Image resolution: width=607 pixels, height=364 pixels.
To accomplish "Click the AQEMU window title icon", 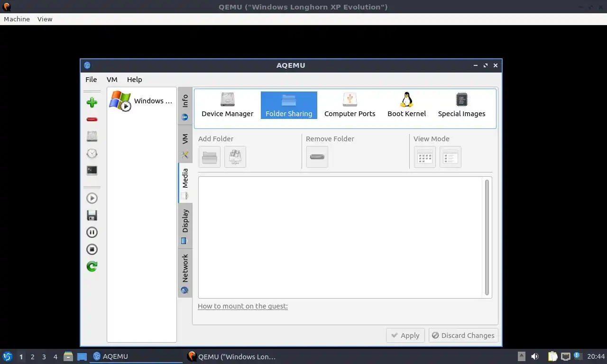I will click(x=87, y=65).
